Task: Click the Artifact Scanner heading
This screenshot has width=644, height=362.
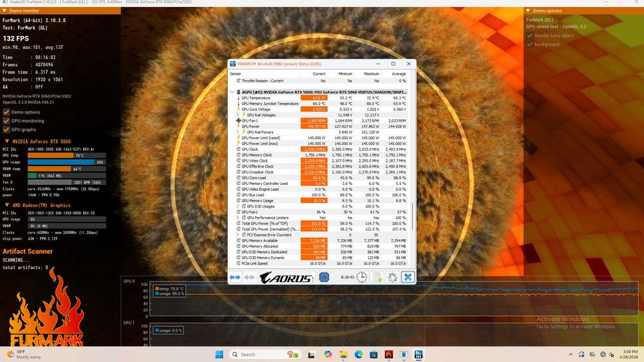Action: [x=28, y=251]
